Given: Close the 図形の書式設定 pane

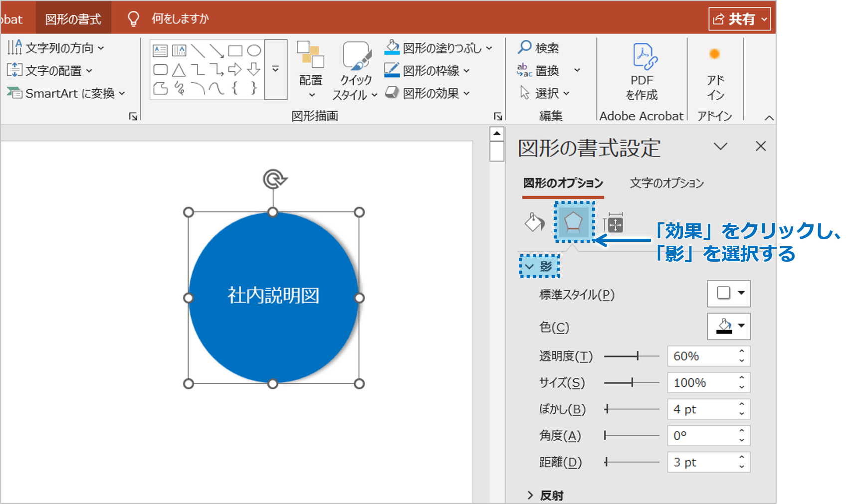Looking at the screenshot, I should tap(760, 146).
